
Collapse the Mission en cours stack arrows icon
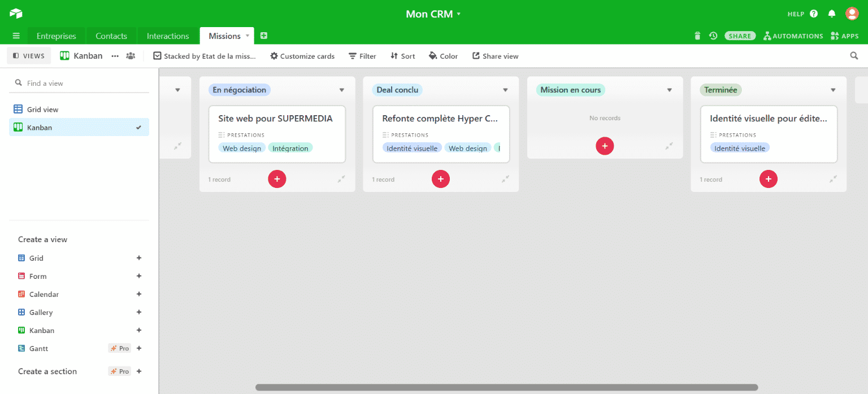(x=669, y=146)
